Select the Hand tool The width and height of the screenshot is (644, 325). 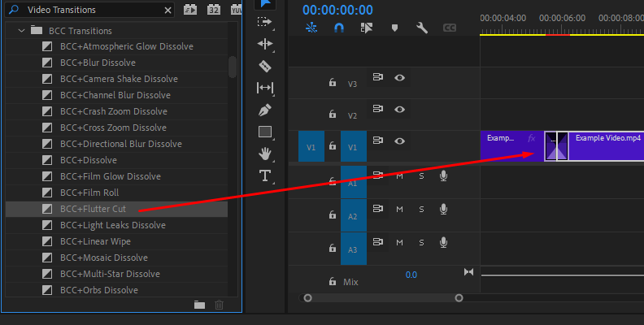pyautogui.click(x=265, y=154)
